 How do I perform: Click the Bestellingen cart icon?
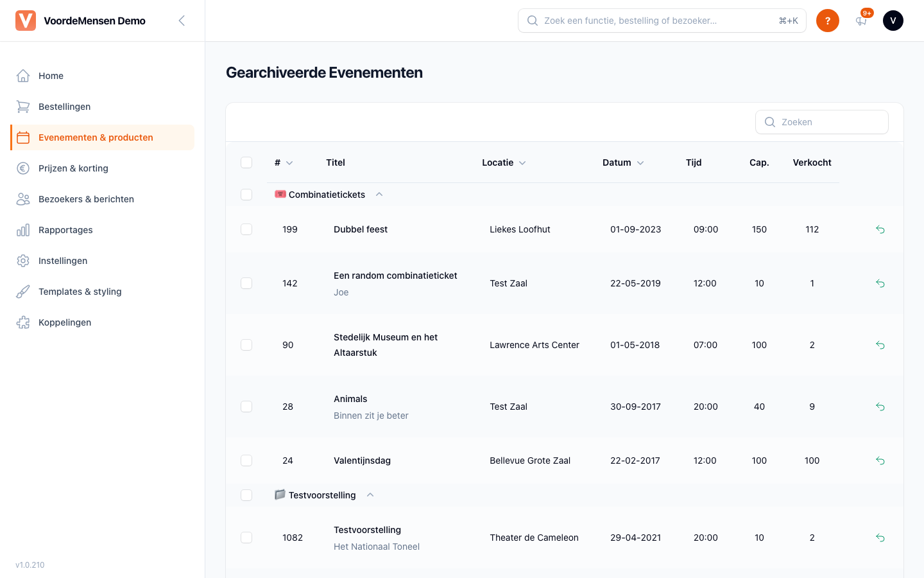(23, 107)
